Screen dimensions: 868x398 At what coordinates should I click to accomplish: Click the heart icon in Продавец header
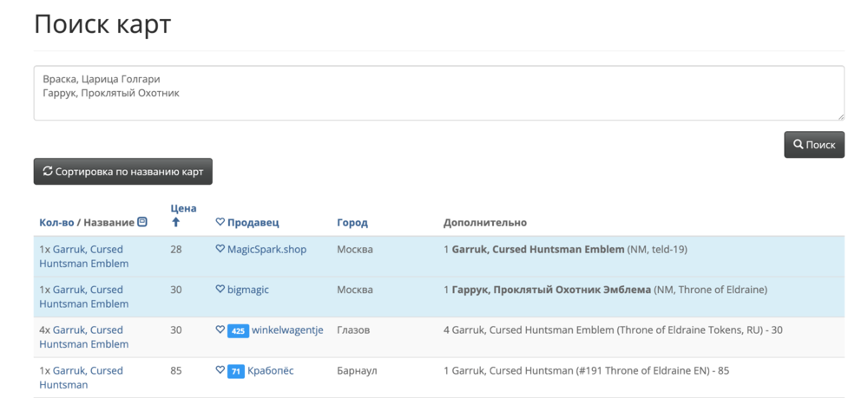click(220, 223)
